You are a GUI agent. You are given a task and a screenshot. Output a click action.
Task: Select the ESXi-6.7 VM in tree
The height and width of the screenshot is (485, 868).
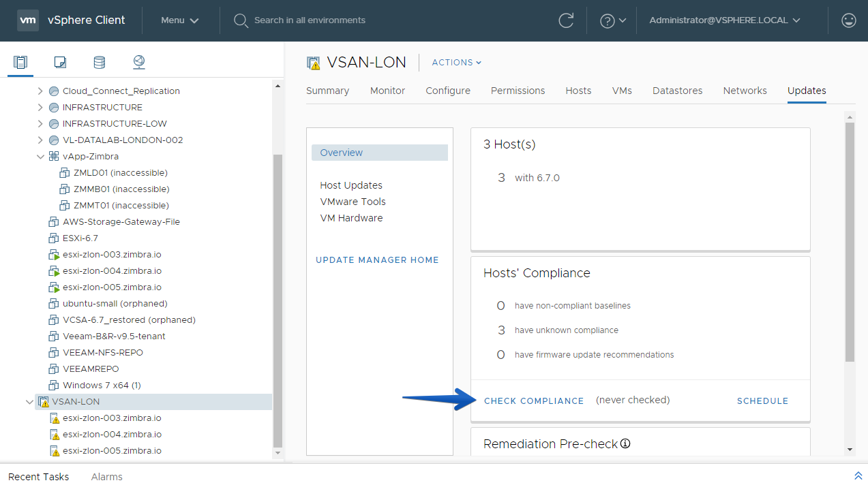click(x=80, y=238)
